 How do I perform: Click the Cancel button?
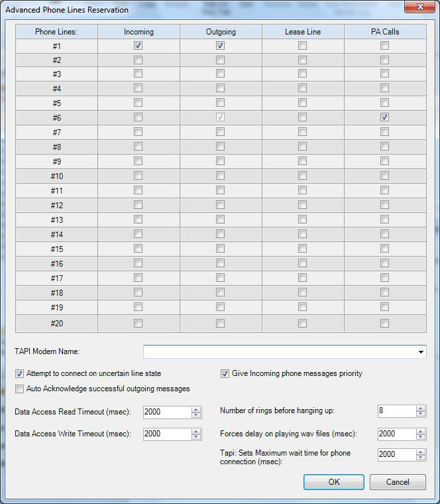[398, 482]
